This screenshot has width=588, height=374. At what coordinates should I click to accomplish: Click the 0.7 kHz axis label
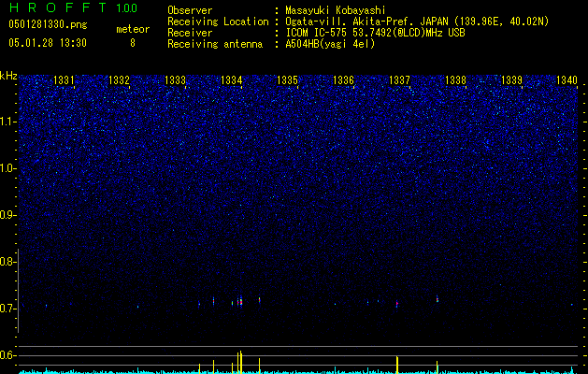point(7,309)
